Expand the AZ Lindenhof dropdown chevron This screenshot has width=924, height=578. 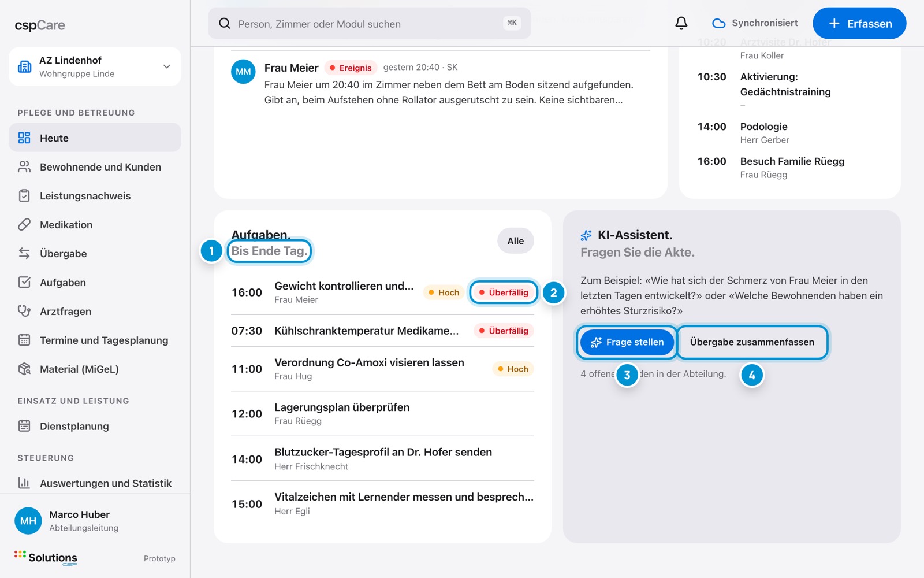coord(167,66)
